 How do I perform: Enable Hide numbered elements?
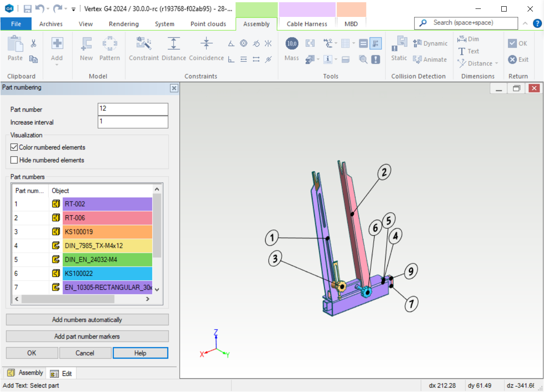[14, 160]
